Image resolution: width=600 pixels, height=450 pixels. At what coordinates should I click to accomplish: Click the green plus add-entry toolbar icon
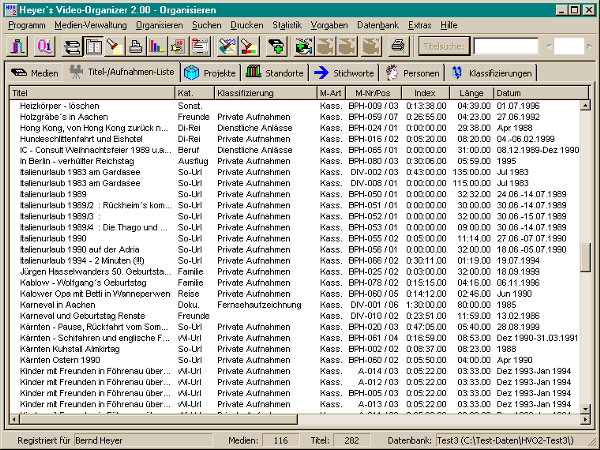[x=276, y=45]
